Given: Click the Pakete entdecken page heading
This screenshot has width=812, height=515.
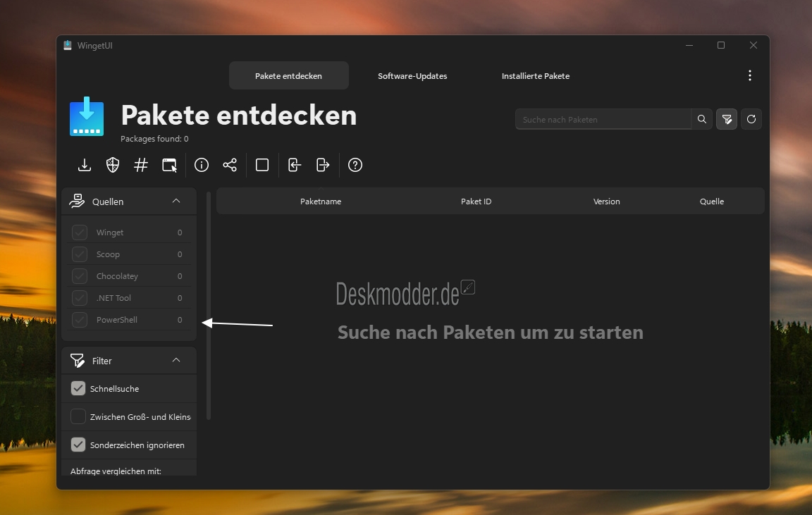Looking at the screenshot, I should pyautogui.click(x=239, y=115).
